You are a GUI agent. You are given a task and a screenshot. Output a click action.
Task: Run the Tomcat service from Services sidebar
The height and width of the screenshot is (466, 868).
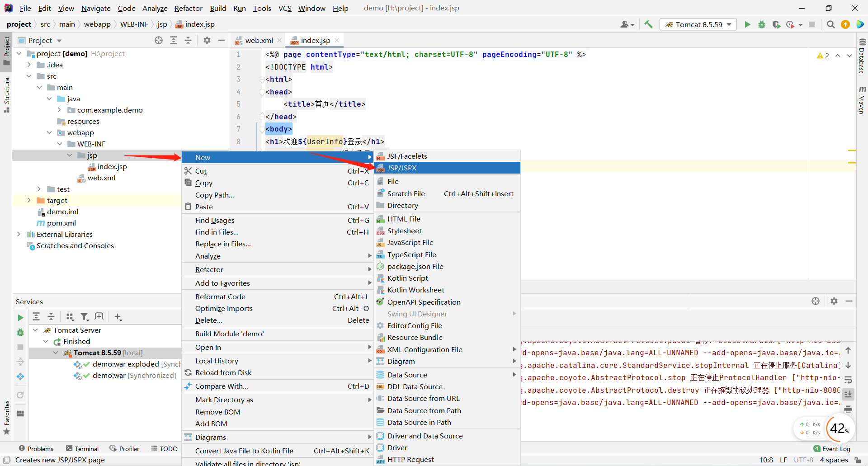pyautogui.click(x=20, y=318)
